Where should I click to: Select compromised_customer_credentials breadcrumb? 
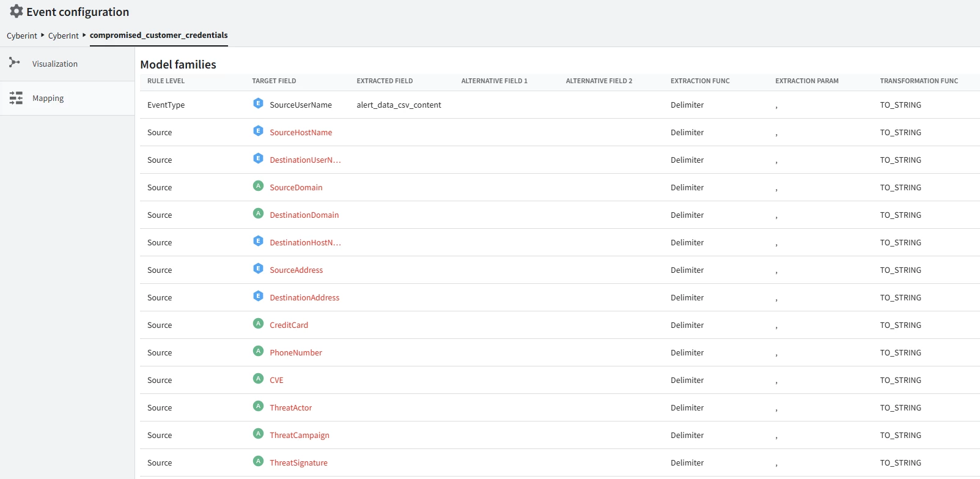pos(159,35)
